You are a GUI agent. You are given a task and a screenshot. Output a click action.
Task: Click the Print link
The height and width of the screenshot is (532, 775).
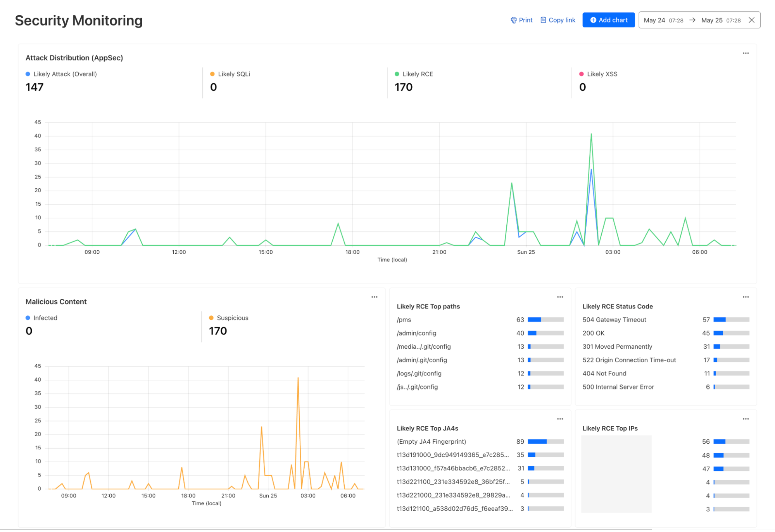[521, 20]
